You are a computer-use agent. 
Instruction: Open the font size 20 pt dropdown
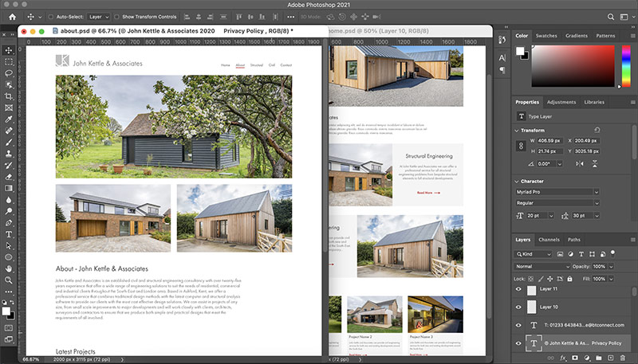[x=551, y=216]
